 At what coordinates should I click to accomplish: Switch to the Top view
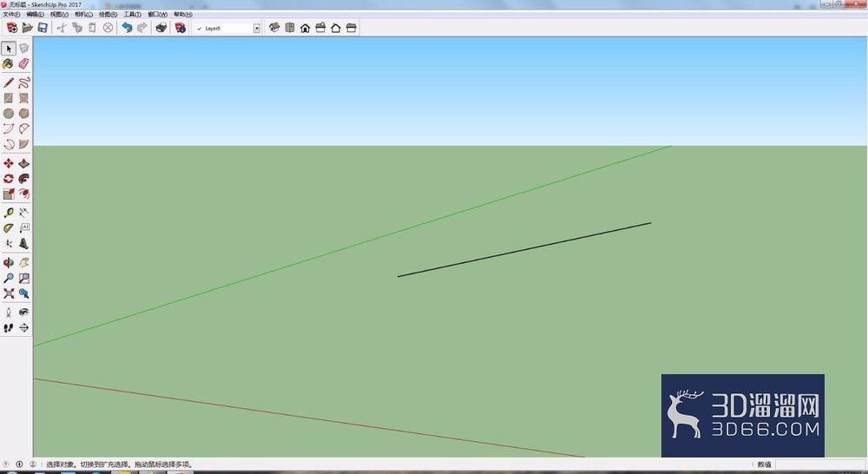pyautogui.click(x=290, y=28)
